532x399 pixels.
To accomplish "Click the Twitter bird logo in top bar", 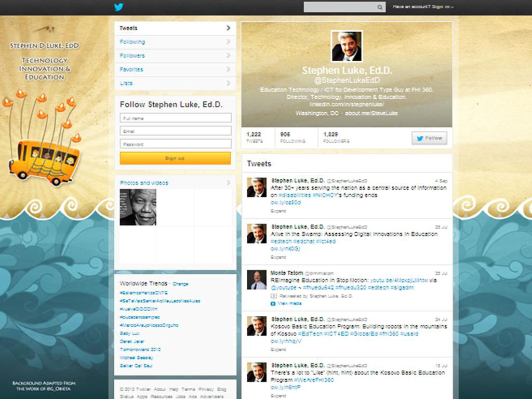I will click(118, 7).
